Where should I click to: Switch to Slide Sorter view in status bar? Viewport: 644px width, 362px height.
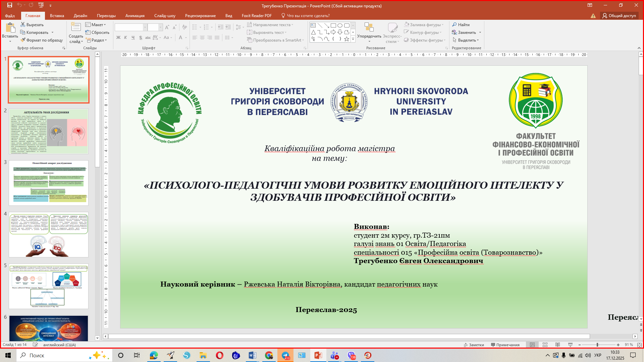(545, 345)
